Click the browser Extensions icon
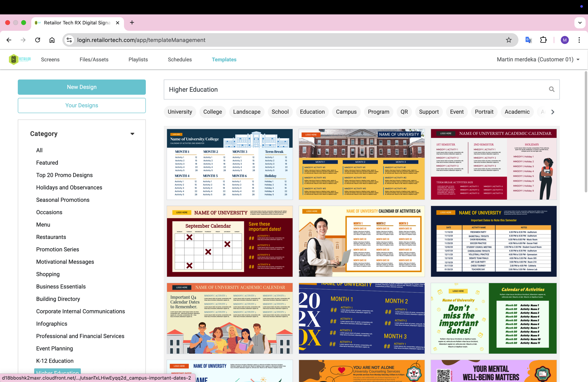588x382 pixels. tap(544, 40)
